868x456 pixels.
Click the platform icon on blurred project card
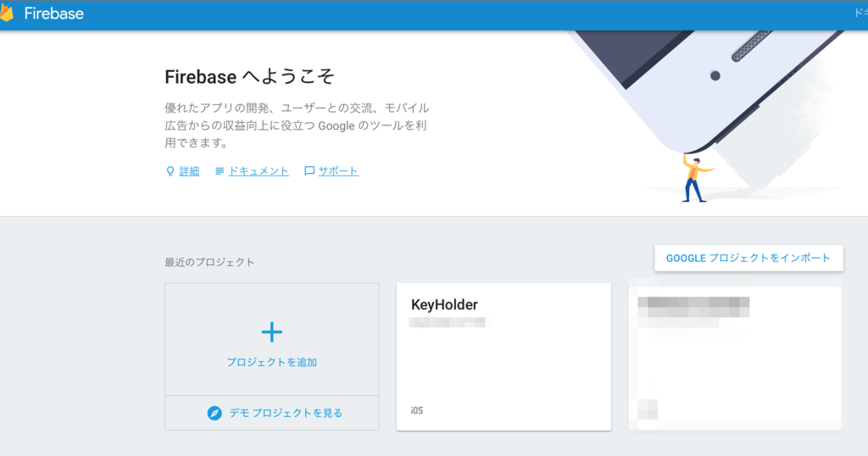[x=648, y=409]
